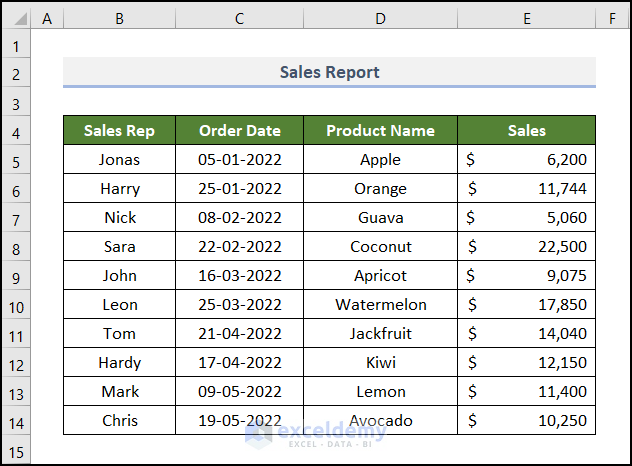The height and width of the screenshot is (466, 632).
Task: Select row 14 header
Action: pyautogui.click(x=16, y=421)
